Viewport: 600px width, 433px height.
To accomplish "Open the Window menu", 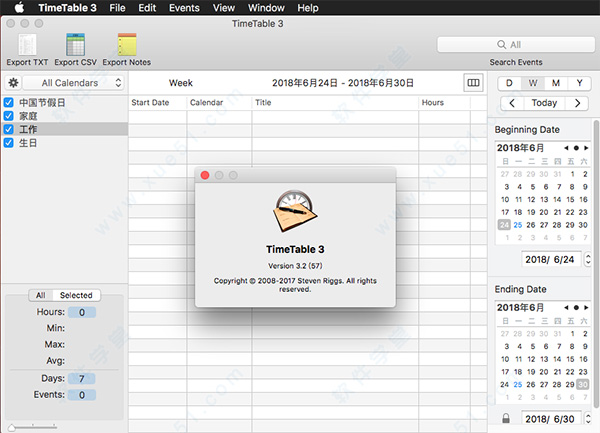I will [266, 8].
